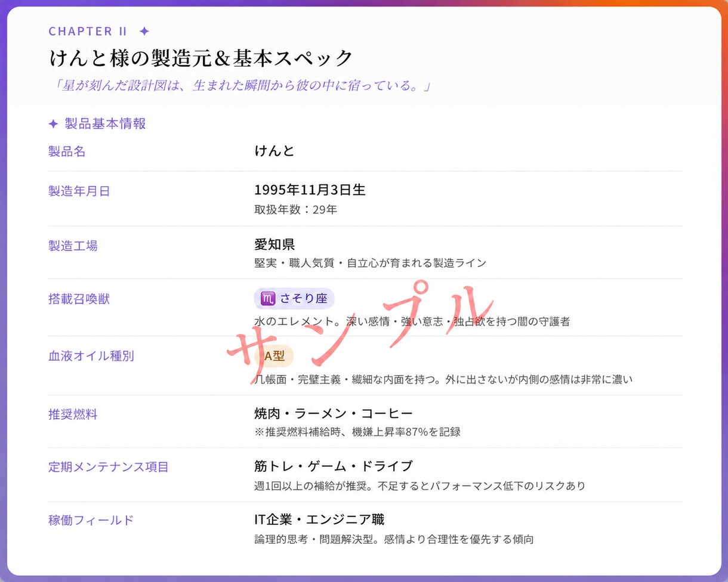Click the CHAPTER II label

[88, 31]
